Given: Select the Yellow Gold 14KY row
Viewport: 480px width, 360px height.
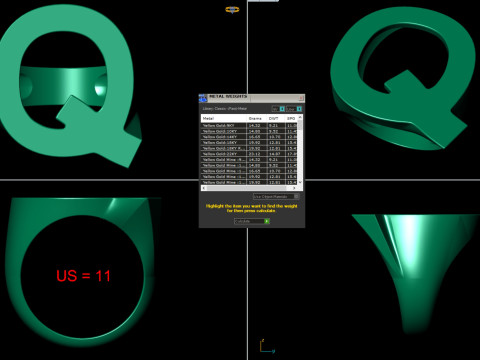Looking at the screenshot, I should coord(249,137).
